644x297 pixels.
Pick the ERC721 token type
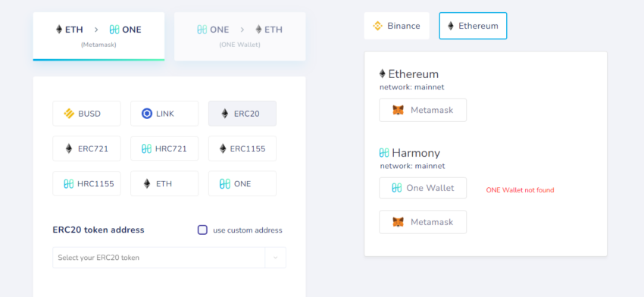86,148
